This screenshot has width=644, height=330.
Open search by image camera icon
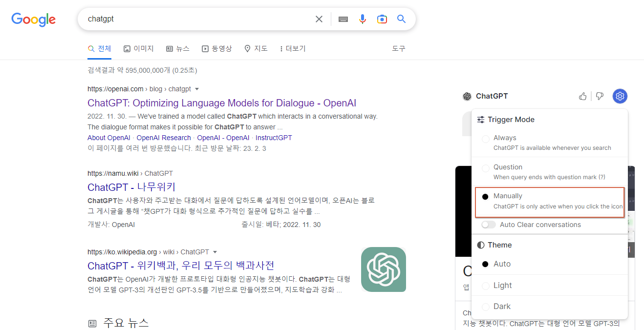point(382,19)
